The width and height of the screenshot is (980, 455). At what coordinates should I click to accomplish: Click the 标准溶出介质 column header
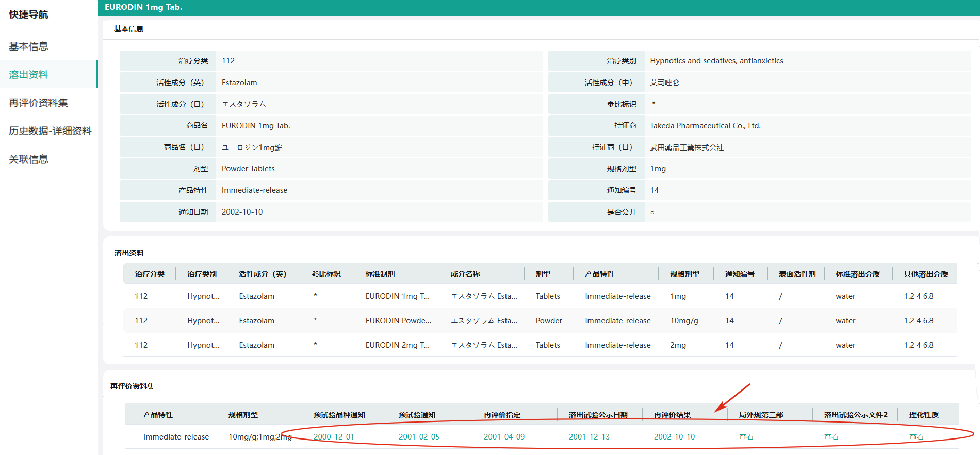(858, 274)
